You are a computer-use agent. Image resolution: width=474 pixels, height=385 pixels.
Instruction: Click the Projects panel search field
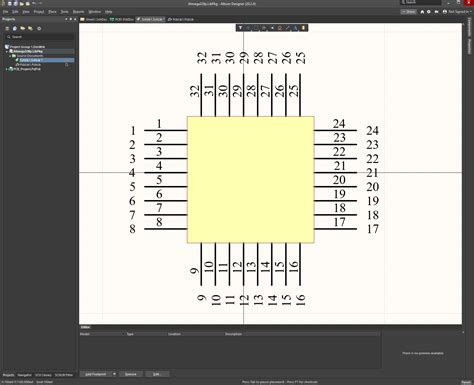(x=39, y=37)
